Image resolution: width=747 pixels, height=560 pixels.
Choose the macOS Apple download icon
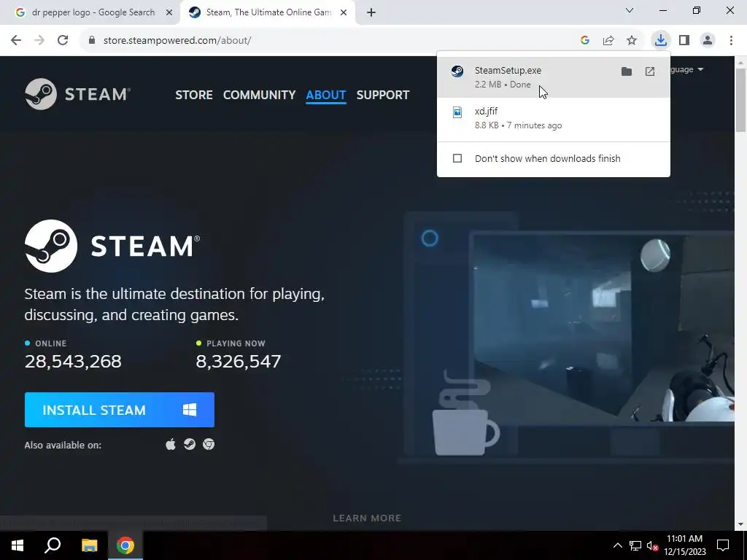point(171,444)
